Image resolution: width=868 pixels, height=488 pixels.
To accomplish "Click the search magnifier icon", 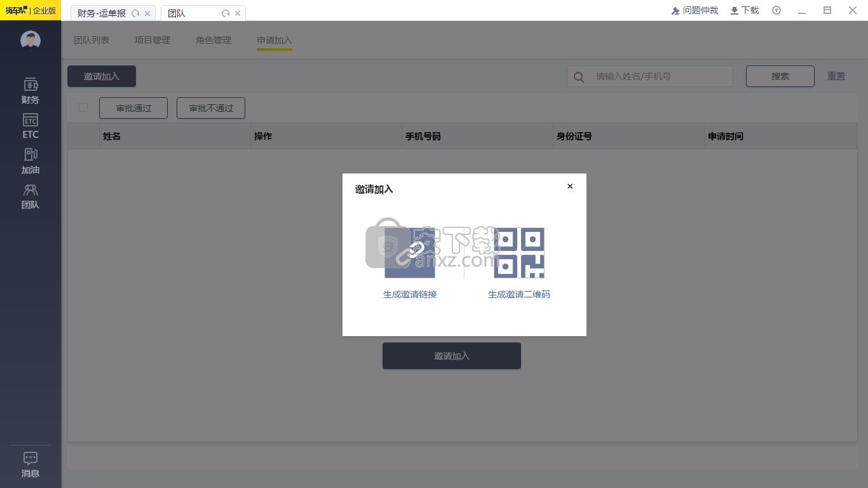I will (579, 77).
